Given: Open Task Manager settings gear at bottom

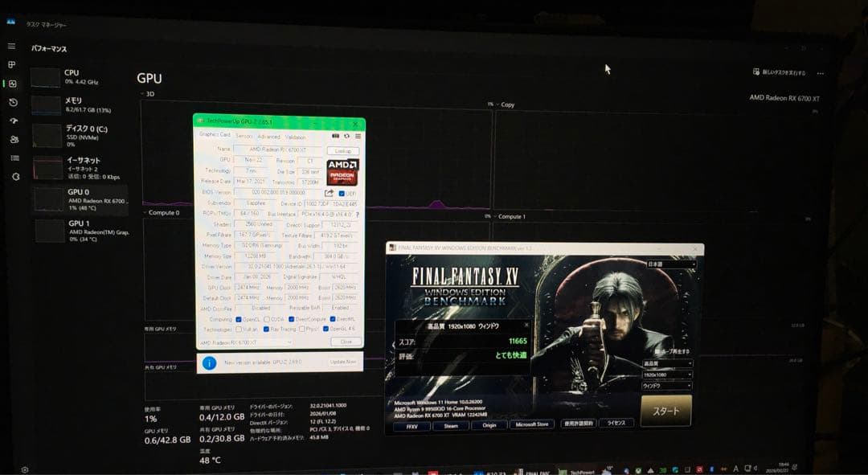Looking at the screenshot, I should (24, 469).
